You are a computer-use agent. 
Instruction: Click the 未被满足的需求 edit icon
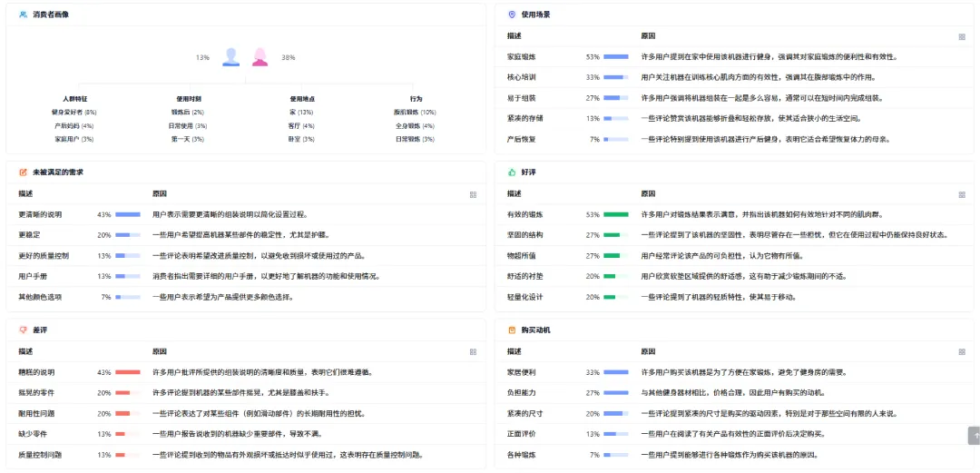(23, 172)
